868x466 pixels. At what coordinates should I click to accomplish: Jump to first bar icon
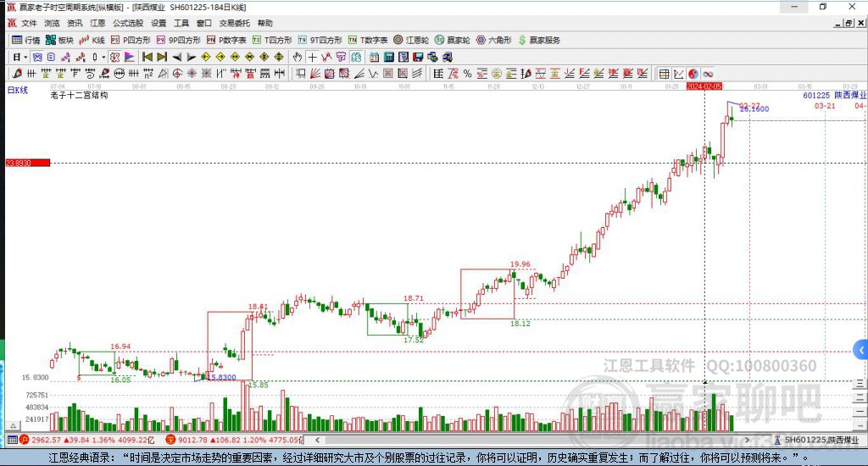147,57
